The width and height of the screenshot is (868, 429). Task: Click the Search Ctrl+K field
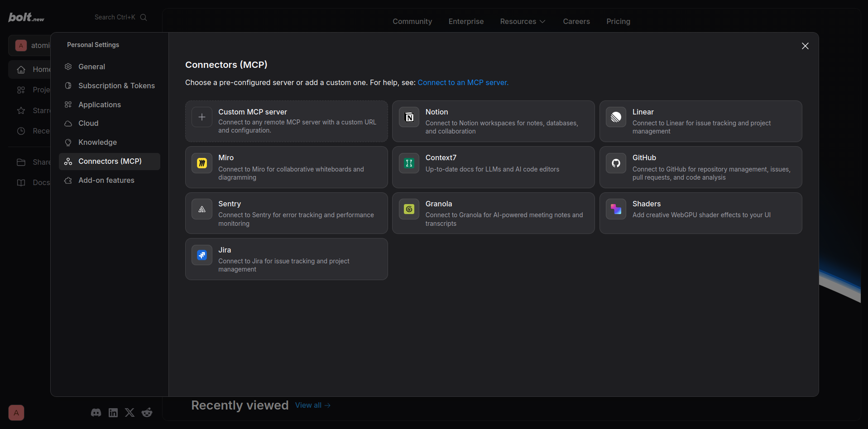[x=120, y=17]
